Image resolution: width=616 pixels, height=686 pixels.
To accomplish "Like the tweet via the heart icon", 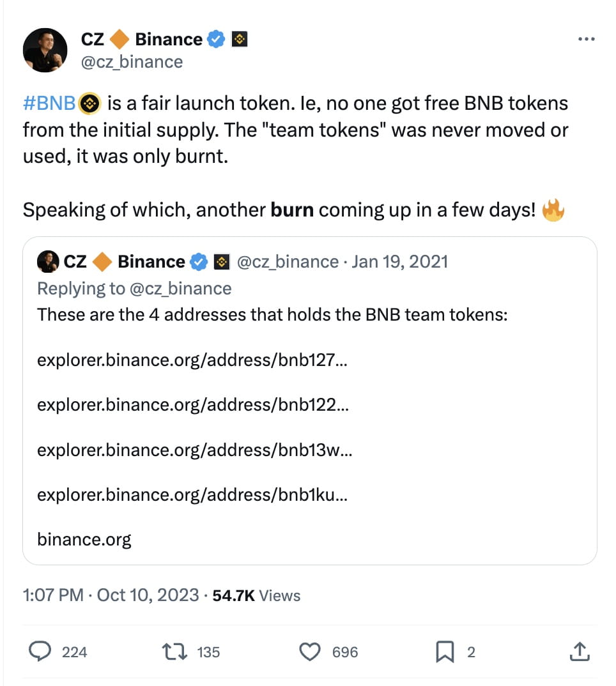I will (x=310, y=652).
